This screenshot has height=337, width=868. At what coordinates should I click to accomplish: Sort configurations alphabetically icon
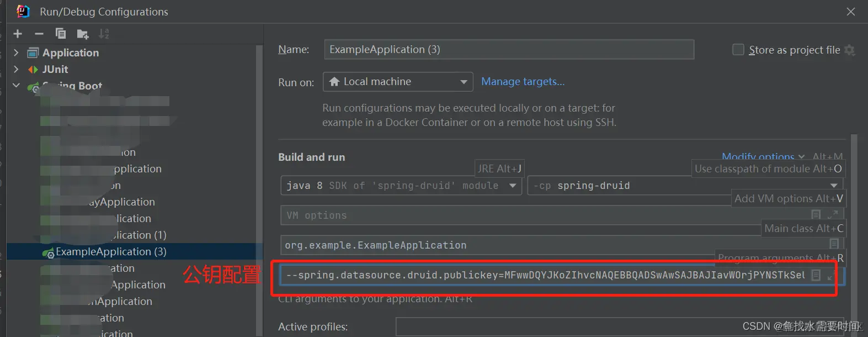point(104,34)
